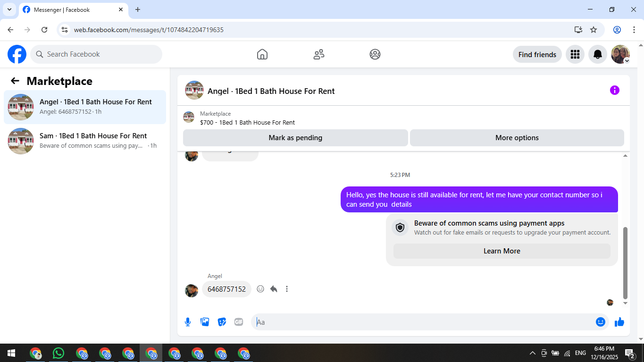
Task: Bookmark this page with the star icon
Action: click(x=594, y=30)
